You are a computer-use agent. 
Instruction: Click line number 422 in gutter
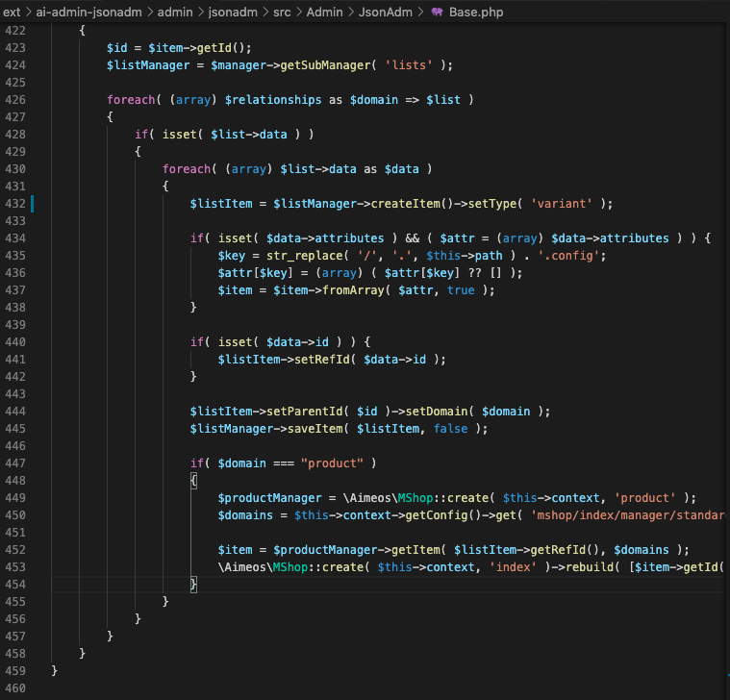coord(15,31)
